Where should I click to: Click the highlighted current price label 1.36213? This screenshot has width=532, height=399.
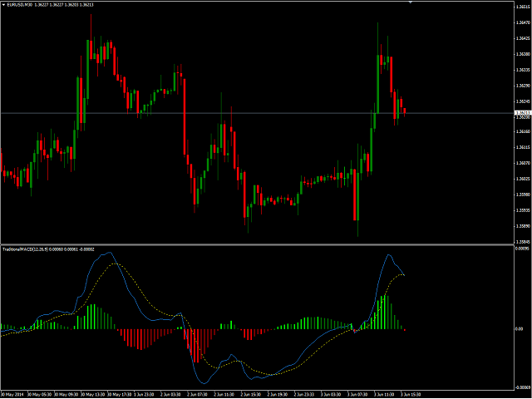[523, 113]
